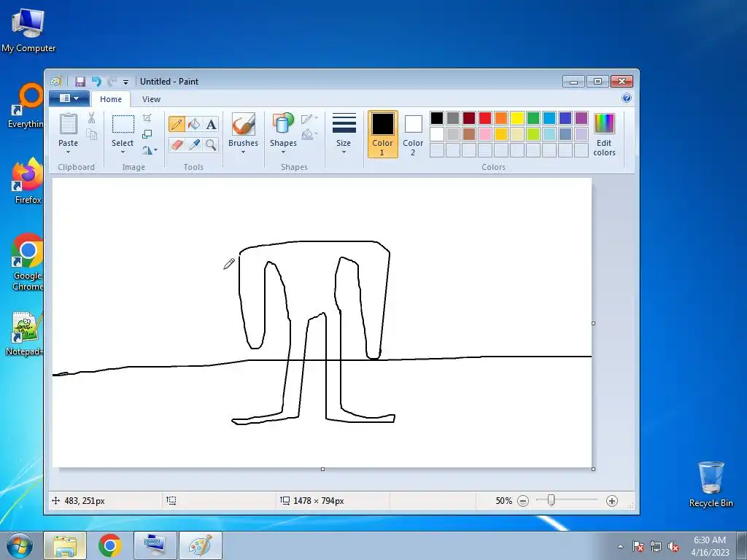Viewport: 747px width, 560px height.
Task: Open the shape Fill dropdown
Action: pos(309,134)
